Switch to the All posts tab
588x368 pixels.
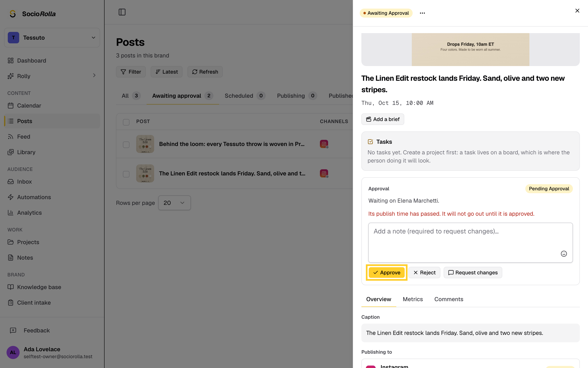point(131,96)
